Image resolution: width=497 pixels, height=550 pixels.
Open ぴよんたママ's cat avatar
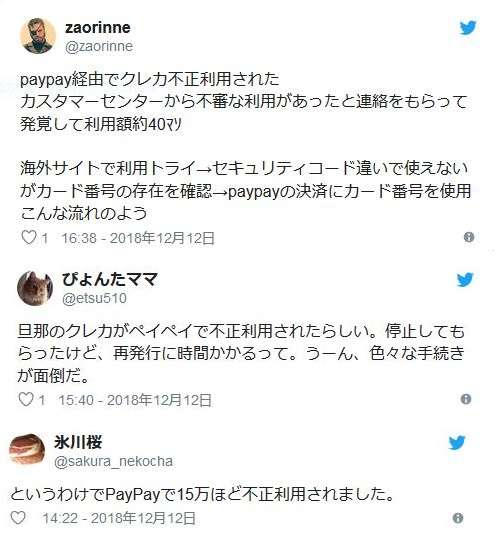tap(35, 288)
